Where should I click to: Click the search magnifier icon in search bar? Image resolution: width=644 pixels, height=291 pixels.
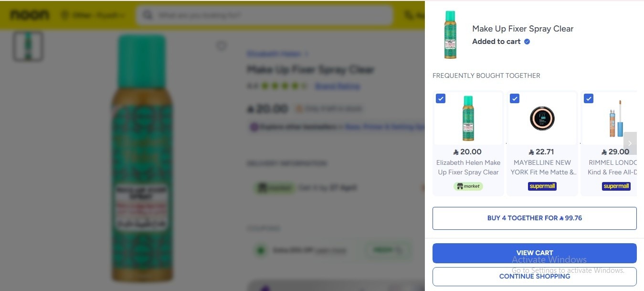tap(148, 16)
